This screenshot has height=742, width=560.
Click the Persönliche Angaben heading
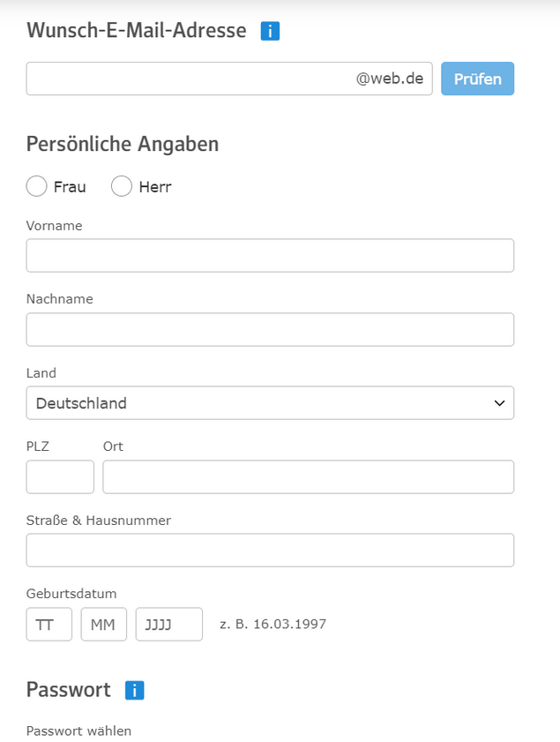pyautogui.click(x=123, y=144)
